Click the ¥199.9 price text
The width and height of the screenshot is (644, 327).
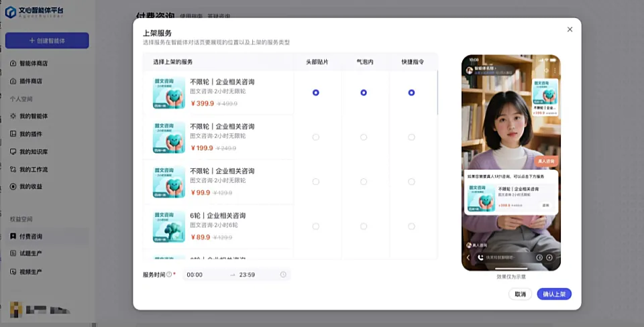point(202,148)
